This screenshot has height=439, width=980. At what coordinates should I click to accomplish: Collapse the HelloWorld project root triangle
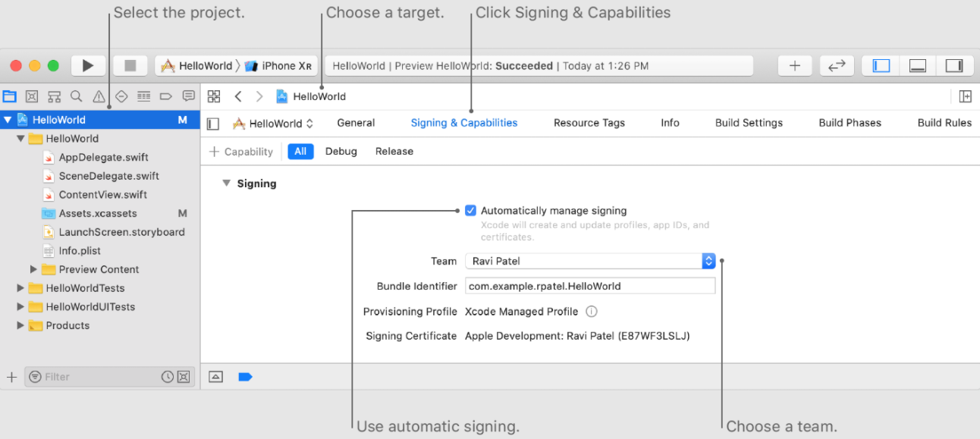click(x=8, y=120)
